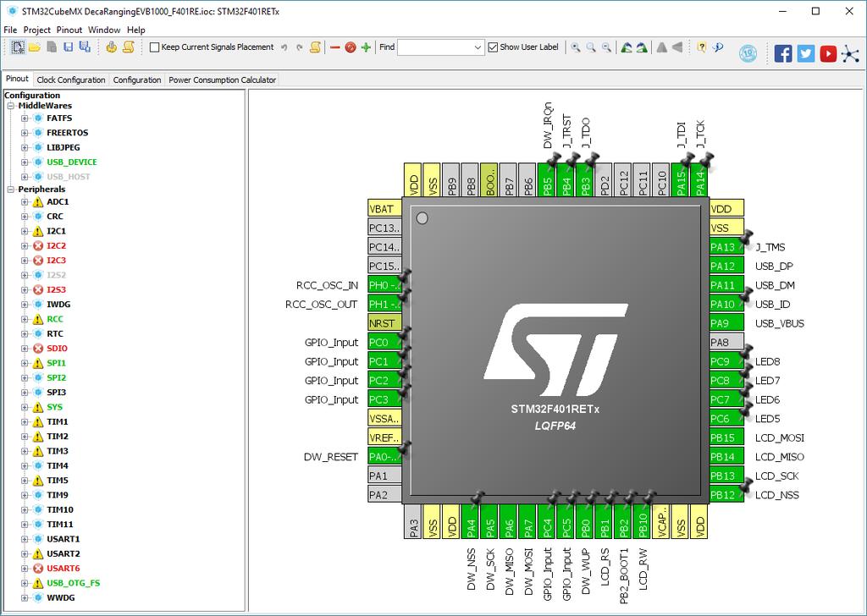Click the first magnifier icon after Show User Label
Viewport: 867px width, 616px height.
[x=576, y=47]
